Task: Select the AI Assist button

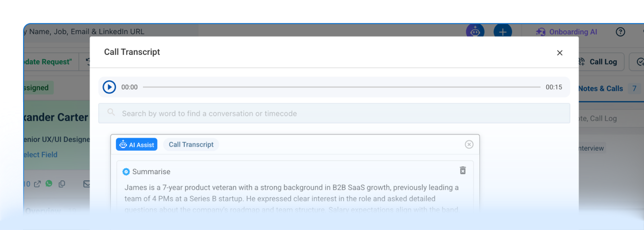Action: pos(137,144)
